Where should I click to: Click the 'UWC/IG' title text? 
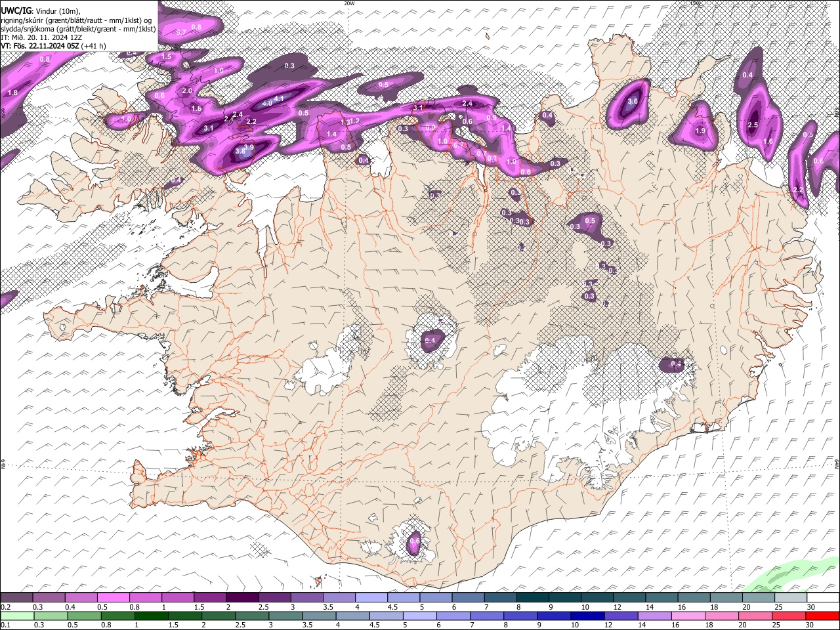pyautogui.click(x=16, y=10)
